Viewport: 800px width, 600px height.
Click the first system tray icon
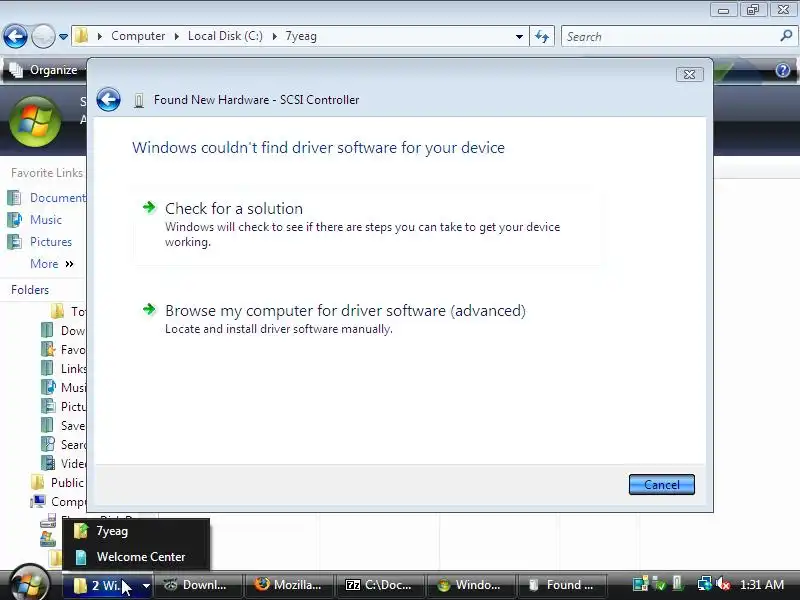pyautogui.click(x=640, y=584)
